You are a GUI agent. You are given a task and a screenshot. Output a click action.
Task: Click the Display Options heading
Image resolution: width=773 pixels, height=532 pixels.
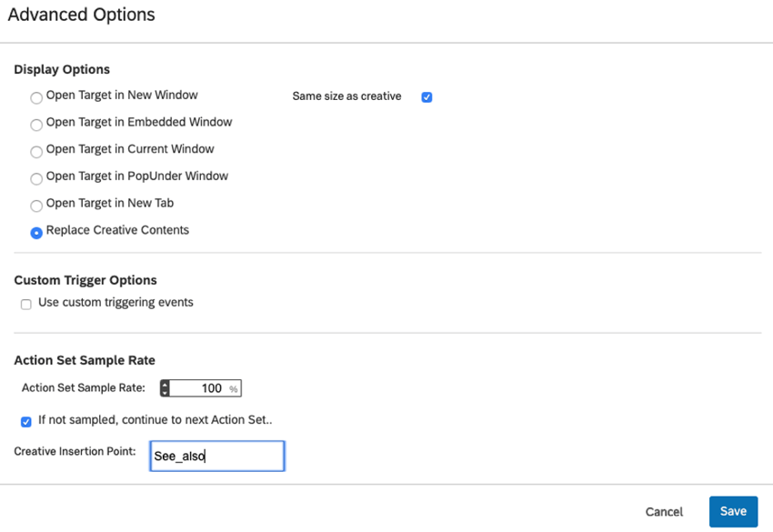(62, 69)
